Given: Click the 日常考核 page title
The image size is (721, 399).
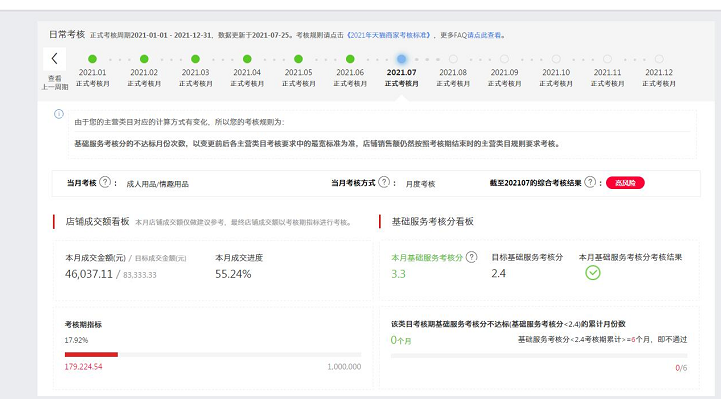Looking at the screenshot, I should tap(67, 34).
